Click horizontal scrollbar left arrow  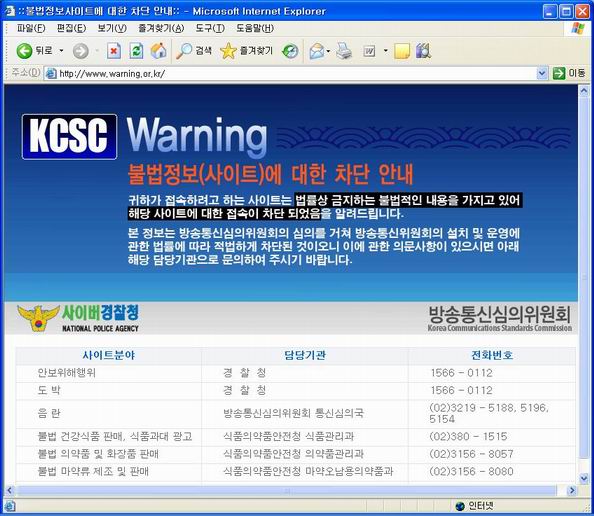point(9,491)
